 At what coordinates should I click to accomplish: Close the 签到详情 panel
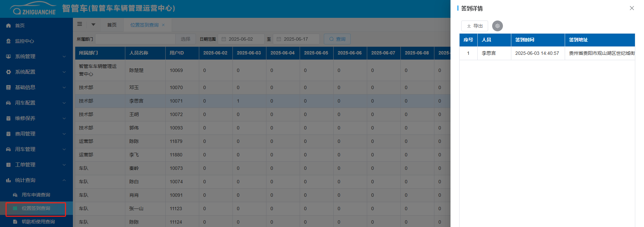632,8
